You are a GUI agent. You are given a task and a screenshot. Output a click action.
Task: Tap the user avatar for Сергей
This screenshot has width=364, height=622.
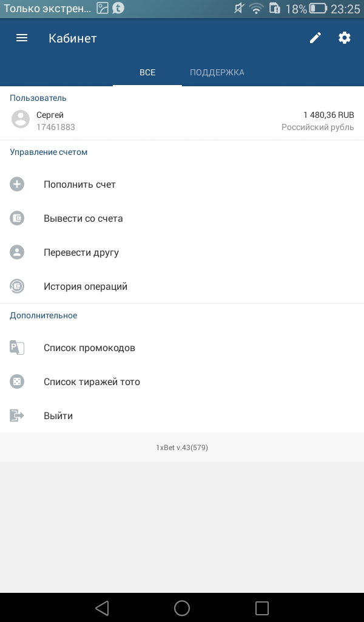click(x=20, y=119)
